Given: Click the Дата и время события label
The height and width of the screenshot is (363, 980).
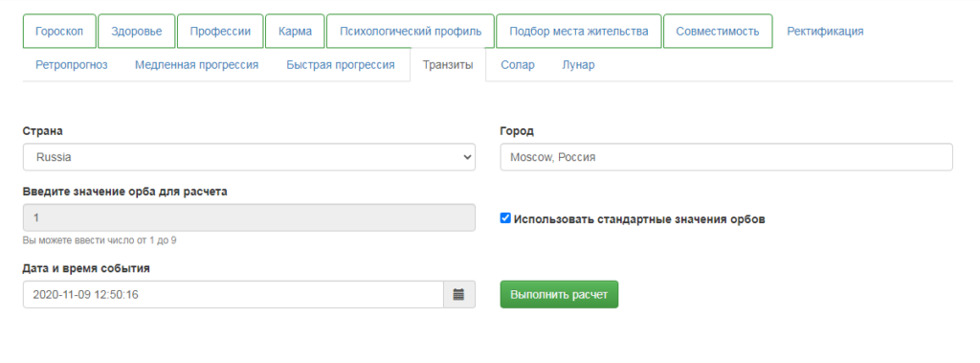Looking at the screenshot, I should [86, 268].
